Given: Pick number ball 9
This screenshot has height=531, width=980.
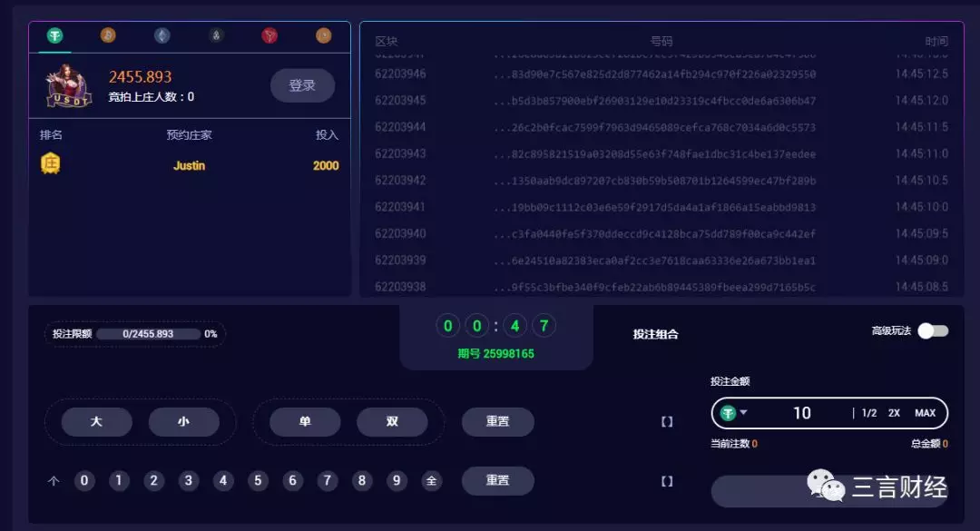Looking at the screenshot, I should [397, 480].
